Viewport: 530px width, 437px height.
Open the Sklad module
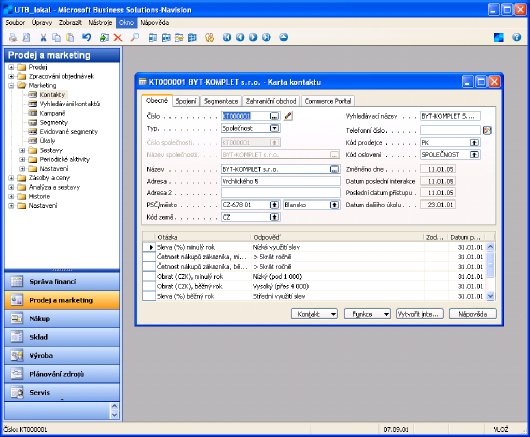(62, 337)
